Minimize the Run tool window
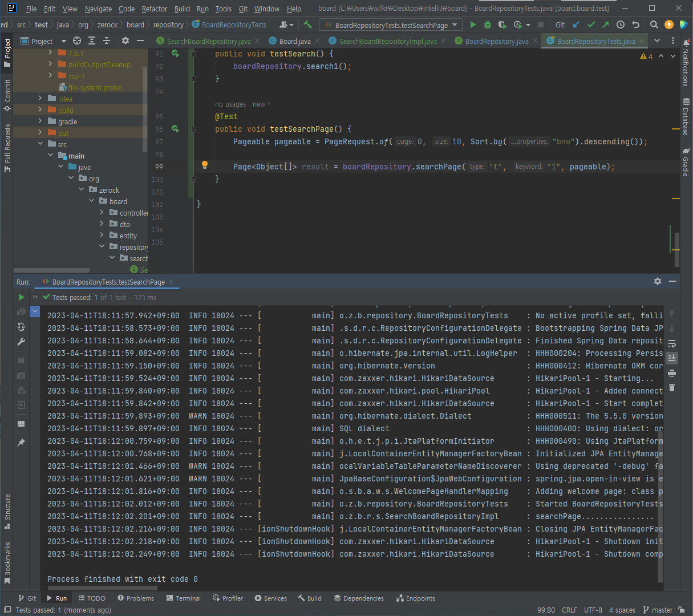This screenshot has width=693, height=616. pyautogui.click(x=672, y=281)
